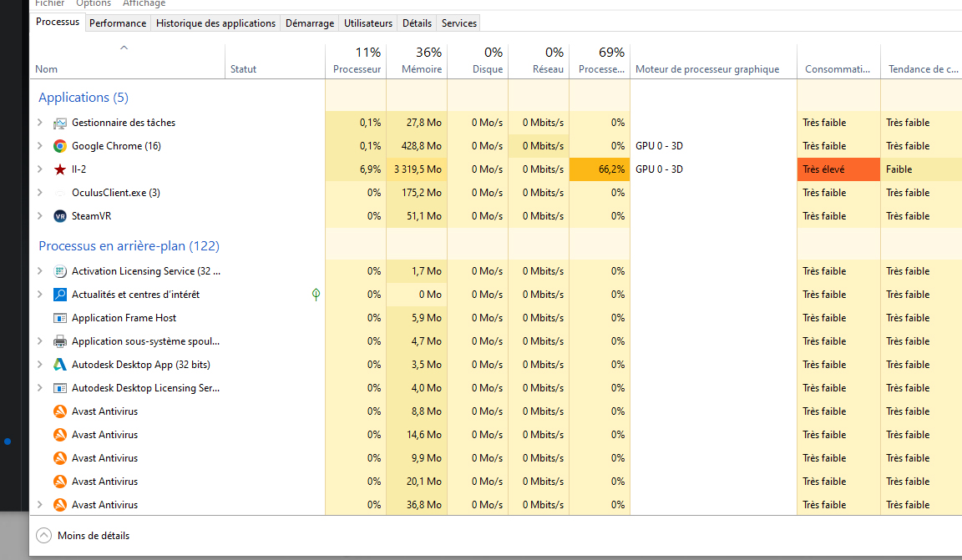The height and width of the screenshot is (560, 962).
Task: Click the green leaf status icon for Actualités
Action: pyautogui.click(x=316, y=295)
